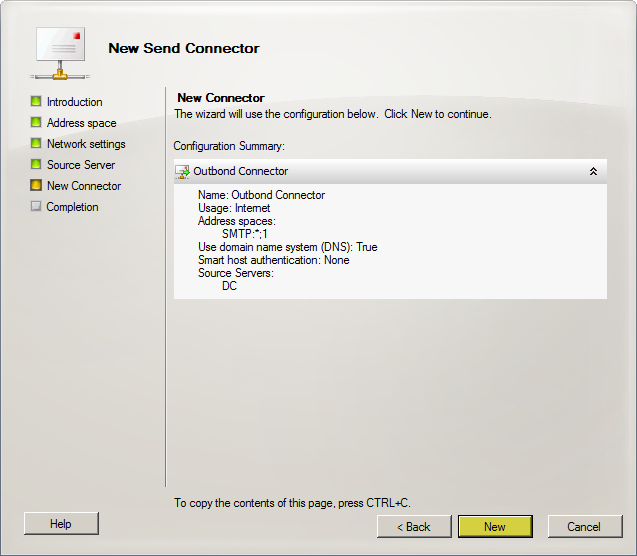Click green status square beside Source Server
Image resolution: width=637 pixels, height=556 pixels.
[x=36, y=164]
